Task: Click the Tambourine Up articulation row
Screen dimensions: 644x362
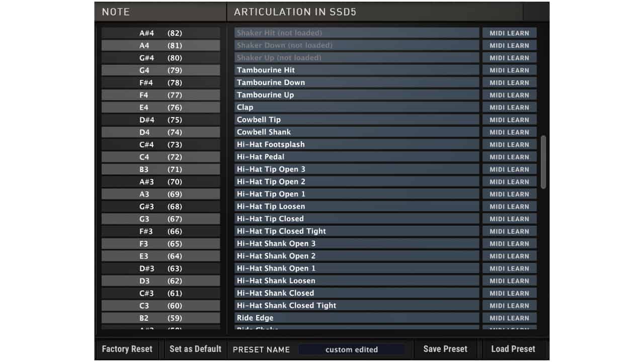Action: tap(356, 95)
